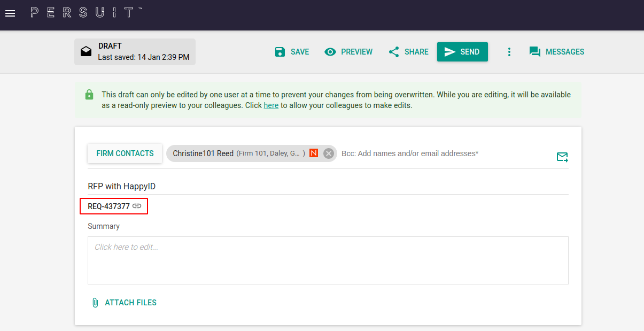
Task: Copy link icon next to REQ-437377
Action: [137, 206]
